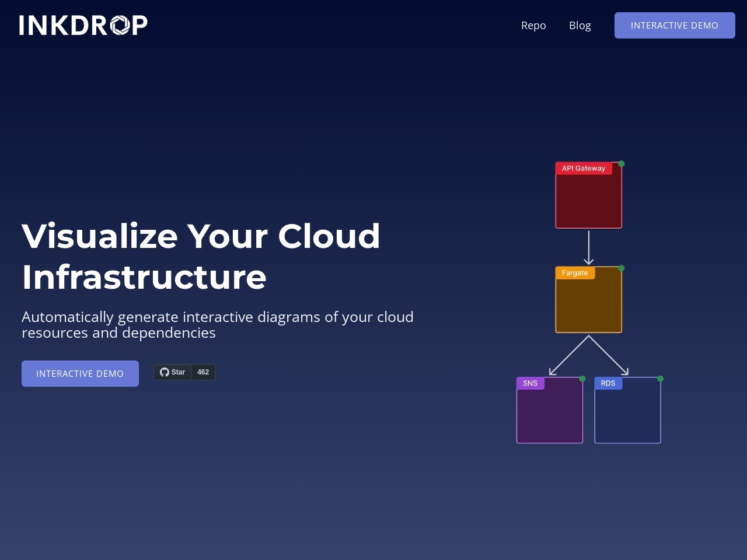
Task: Select the SNS node in the diagram
Action: coord(550,410)
